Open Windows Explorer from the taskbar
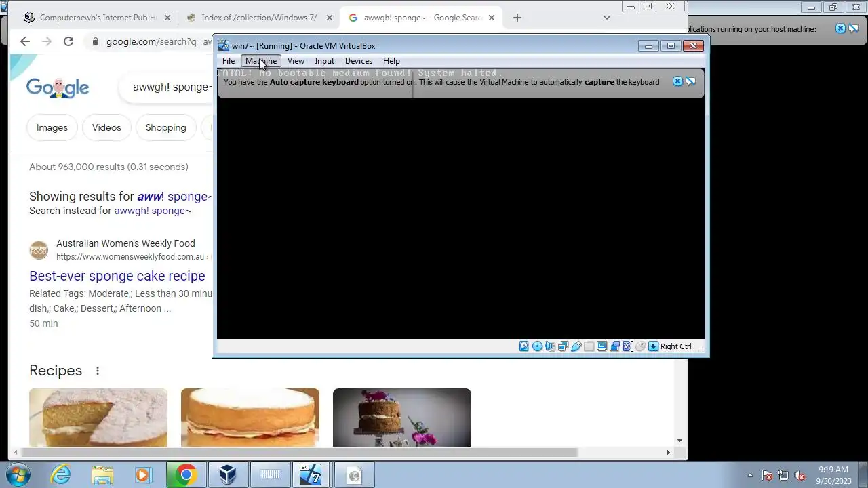The height and width of the screenshot is (488, 868). 102,475
